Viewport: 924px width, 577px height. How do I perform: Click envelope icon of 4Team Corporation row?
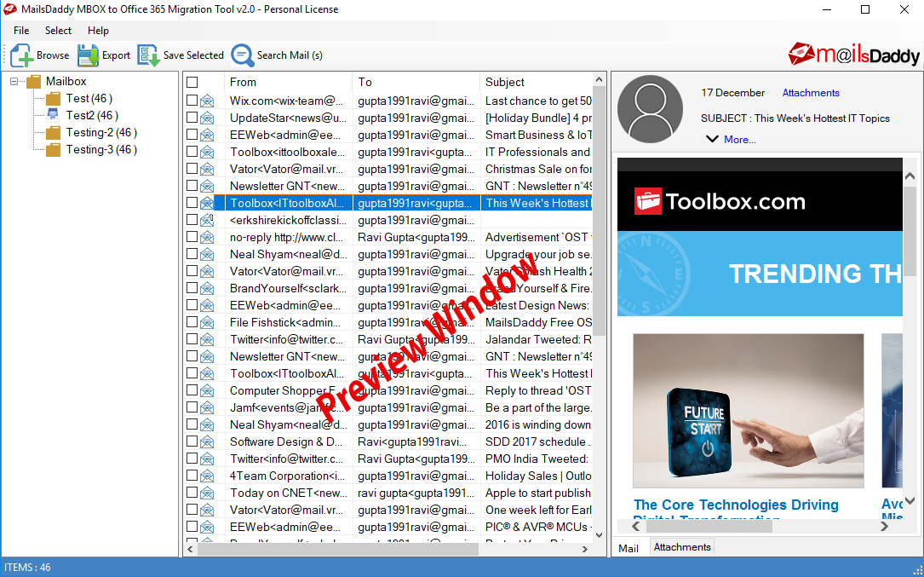(x=207, y=476)
